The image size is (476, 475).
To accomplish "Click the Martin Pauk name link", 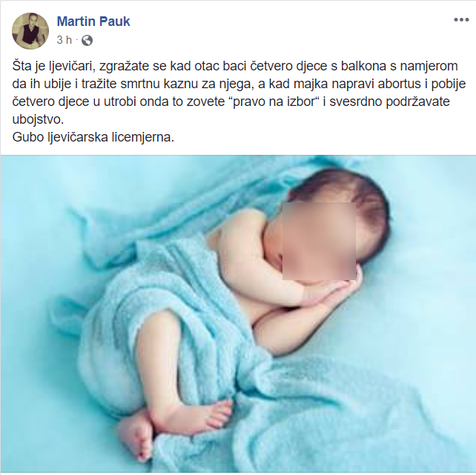I will coord(93,21).
